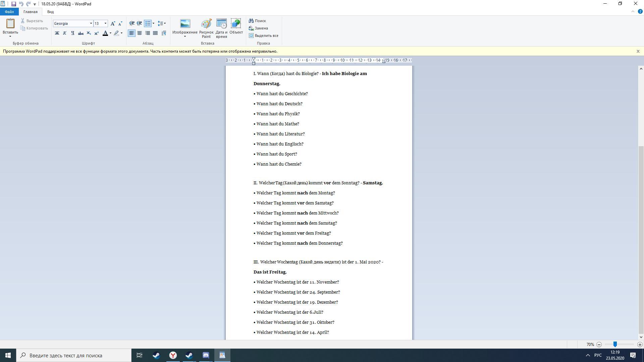Image resolution: width=644 pixels, height=362 pixels.
Task: Switch to the Главная ribbon tab
Action: (31, 12)
